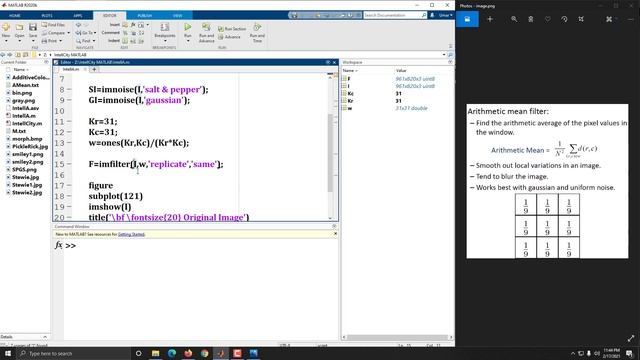Image resolution: width=640 pixels, height=360 pixels.
Task: Expand the Find dropdown in Navigate
Action: [x=93, y=41]
